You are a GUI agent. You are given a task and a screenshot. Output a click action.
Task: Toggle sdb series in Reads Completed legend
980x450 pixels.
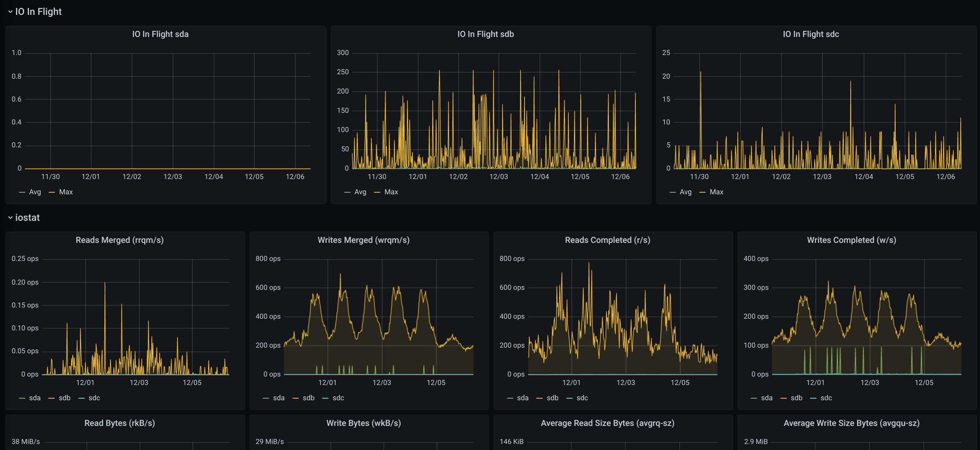pyautogui.click(x=552, y=398)
